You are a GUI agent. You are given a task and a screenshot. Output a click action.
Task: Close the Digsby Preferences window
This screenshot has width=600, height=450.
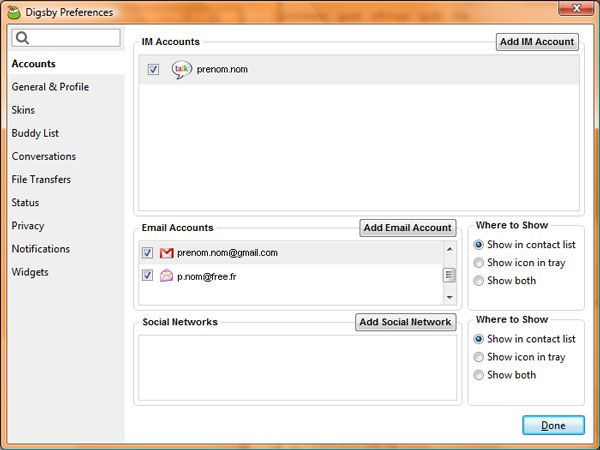point(576,8)
